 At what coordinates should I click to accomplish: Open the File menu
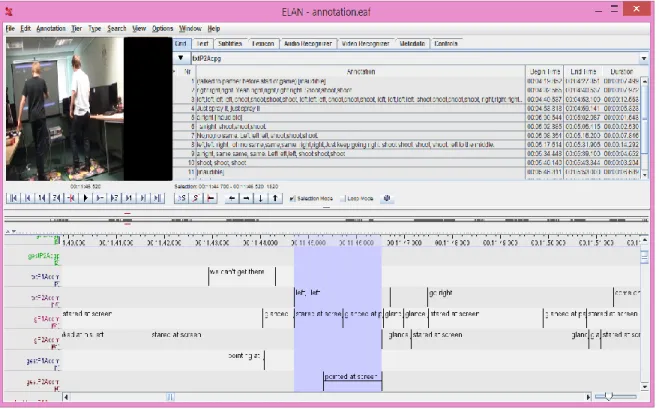(10, 29)
